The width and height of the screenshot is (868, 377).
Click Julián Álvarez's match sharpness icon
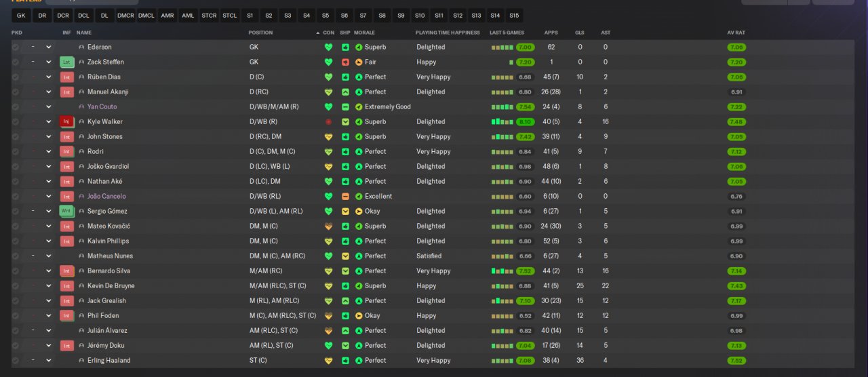[x=345, y=331]
